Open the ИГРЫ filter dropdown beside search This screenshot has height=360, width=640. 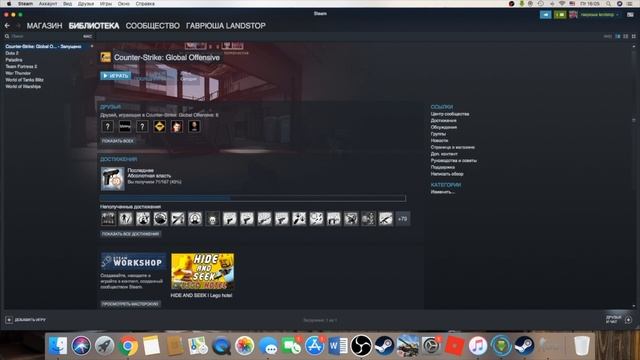pyautogui.click(x=87, y=36)
